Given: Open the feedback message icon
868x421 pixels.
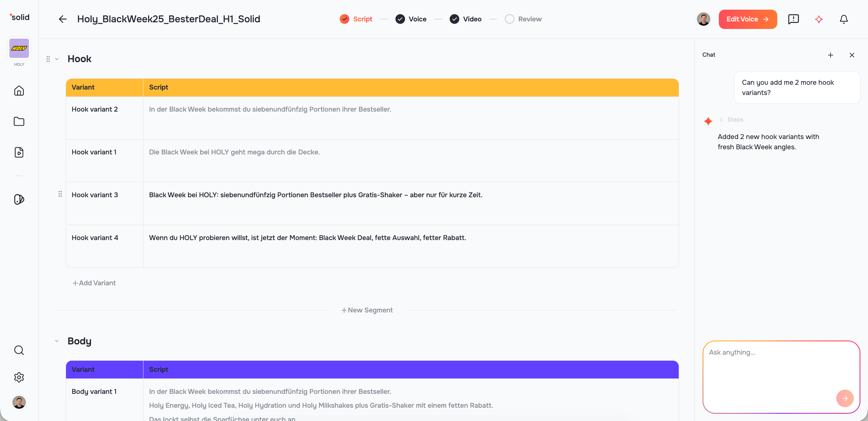Looking at the screenshot, I should 794,19.
